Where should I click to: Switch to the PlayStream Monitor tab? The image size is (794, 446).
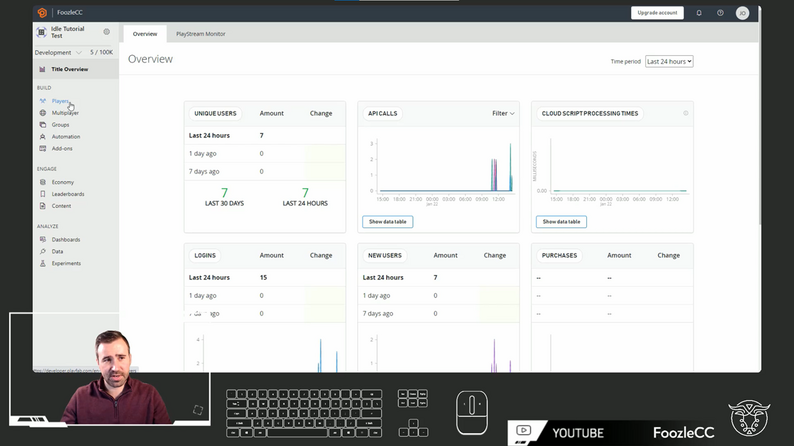pyautogui.click(x=201, y=34)
